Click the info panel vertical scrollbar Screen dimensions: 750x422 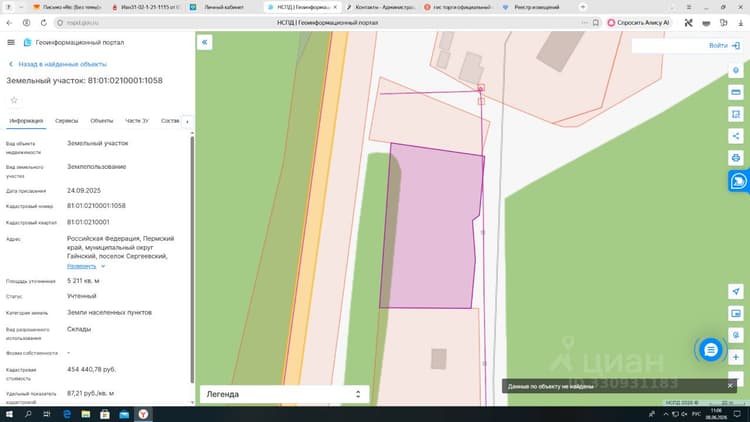pyautogui.click(x=192, y=258)
